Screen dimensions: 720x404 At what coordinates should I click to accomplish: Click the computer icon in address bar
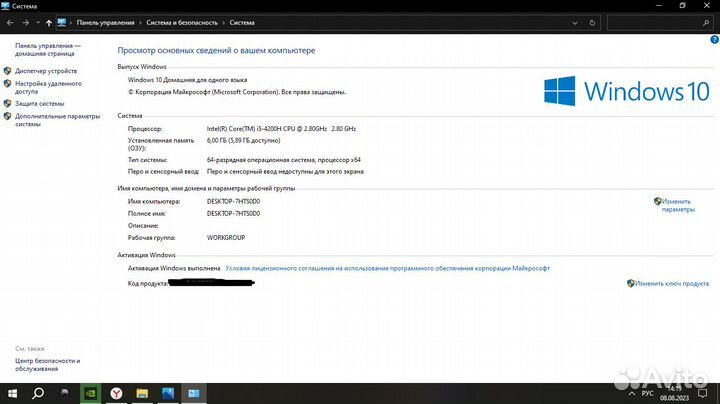tap(62, 22)
